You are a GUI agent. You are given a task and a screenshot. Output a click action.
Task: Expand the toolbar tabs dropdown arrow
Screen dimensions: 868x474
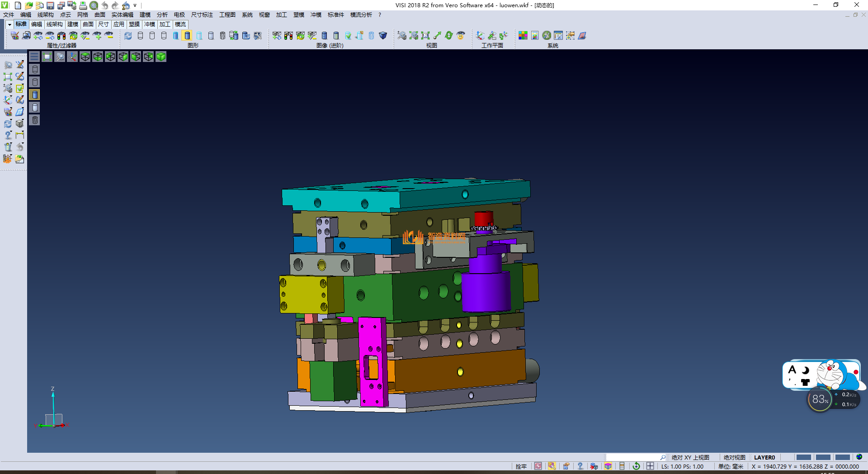9,24
